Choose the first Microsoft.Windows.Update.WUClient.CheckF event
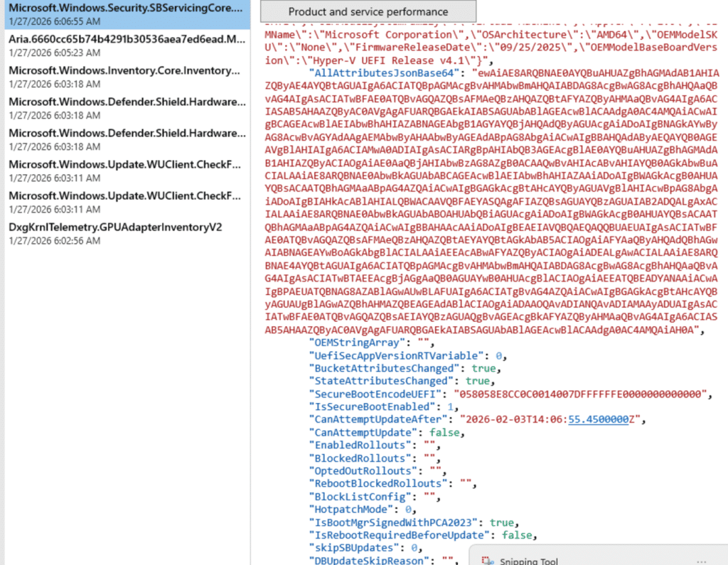The image size is (728, 565). 124,171
